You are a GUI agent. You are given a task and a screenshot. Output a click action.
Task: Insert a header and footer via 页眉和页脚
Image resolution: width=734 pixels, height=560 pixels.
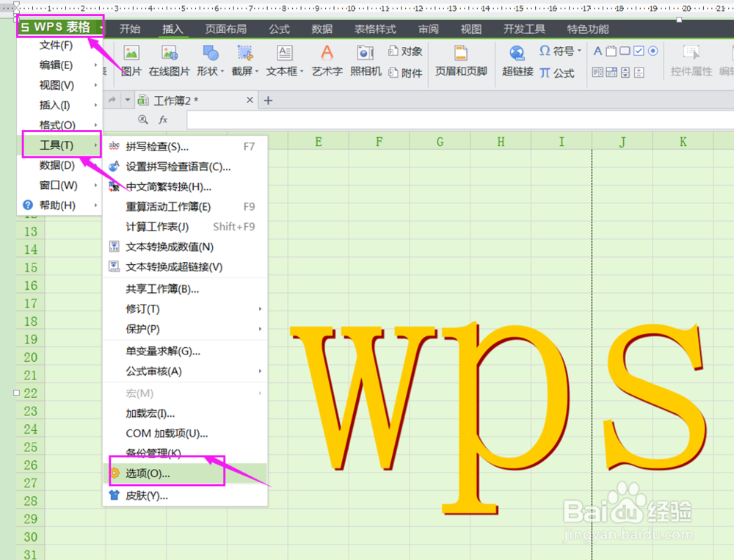click(x=461, y=59)
